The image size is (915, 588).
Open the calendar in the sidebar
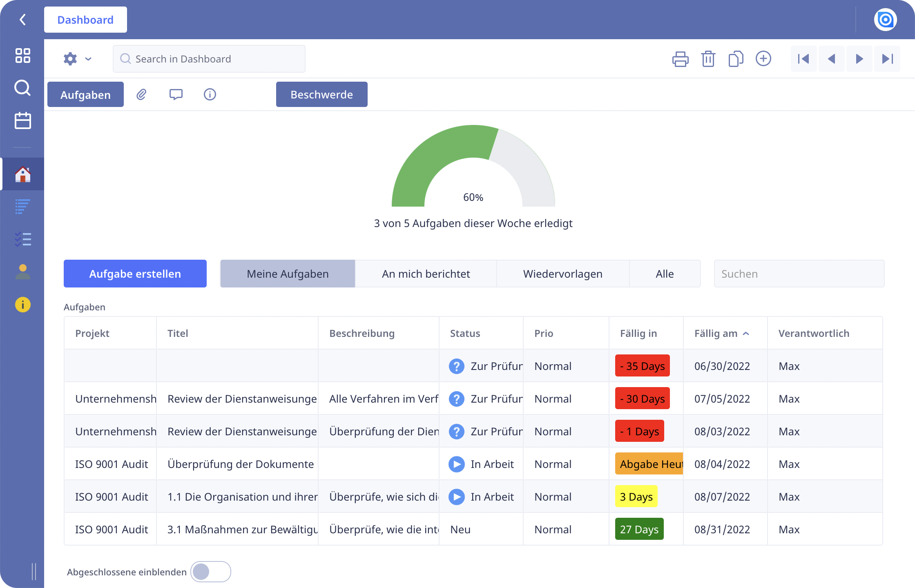tap(22, 120)
